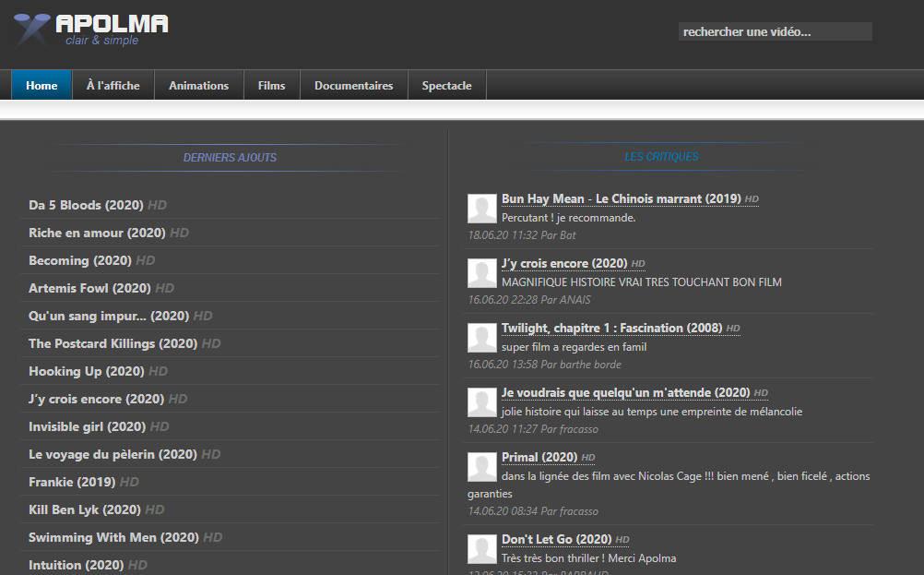Open J'y crois encore in Derniers Ajouts list
This screenshot has height=575, width=924.
97,400
